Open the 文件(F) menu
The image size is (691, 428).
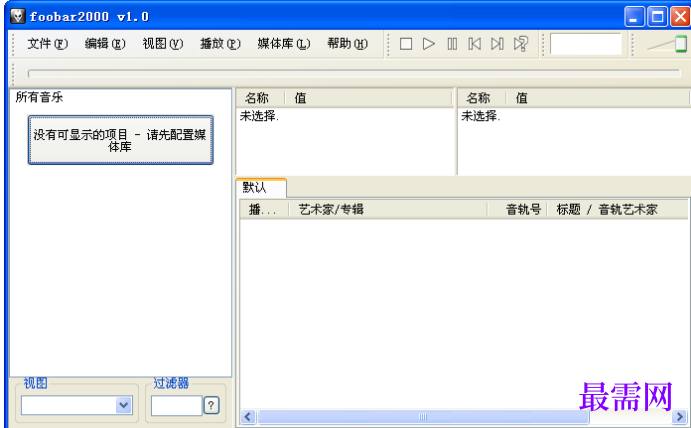[48, 44]
